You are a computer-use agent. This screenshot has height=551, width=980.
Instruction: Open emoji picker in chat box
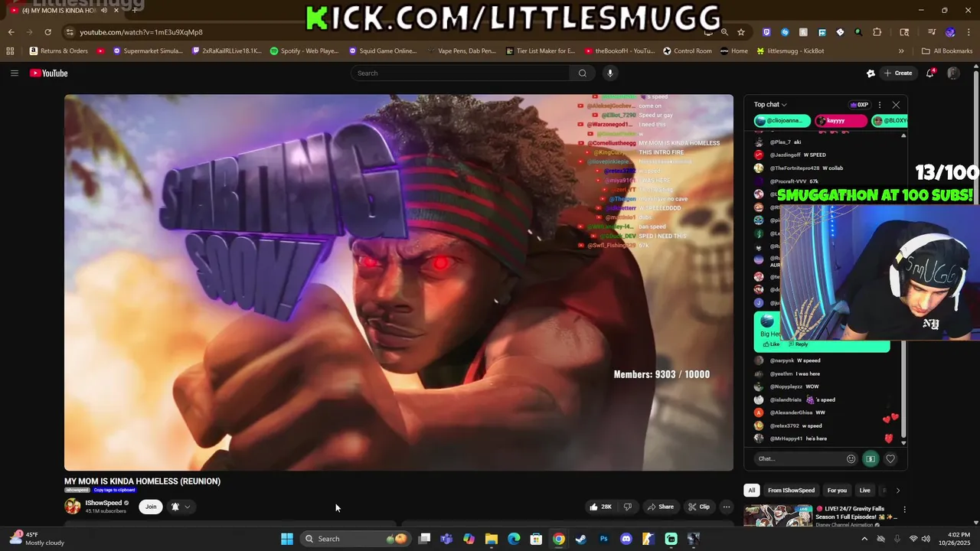pyautogui.click(x=851, y=458)
